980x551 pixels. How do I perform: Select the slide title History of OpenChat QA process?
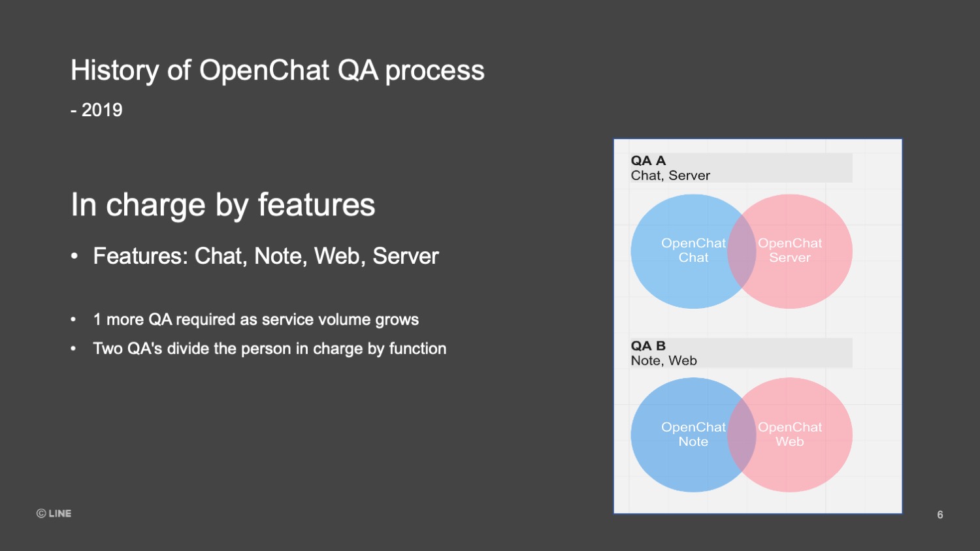point(278,71)
